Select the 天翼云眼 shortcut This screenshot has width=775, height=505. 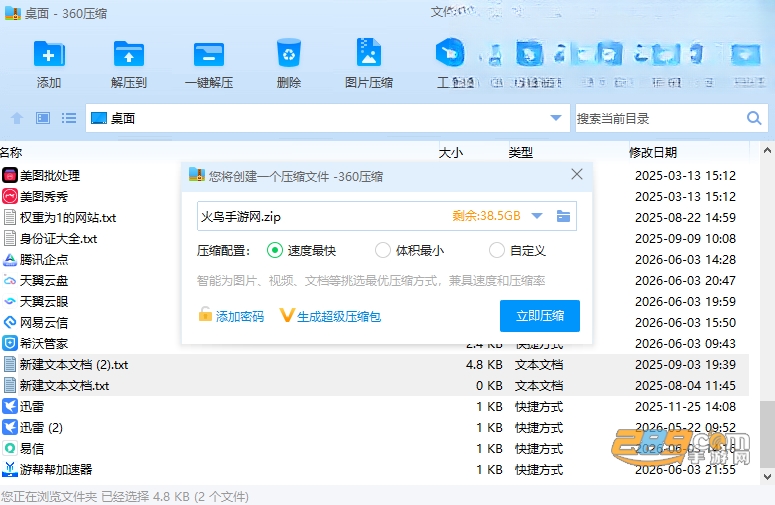(35, 301)
